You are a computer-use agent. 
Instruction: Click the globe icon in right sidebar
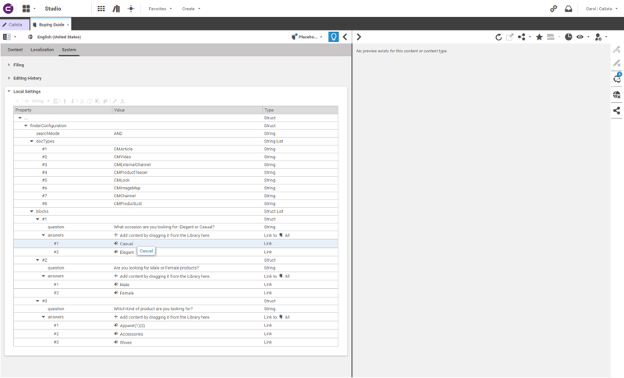[x=617, y=95]
